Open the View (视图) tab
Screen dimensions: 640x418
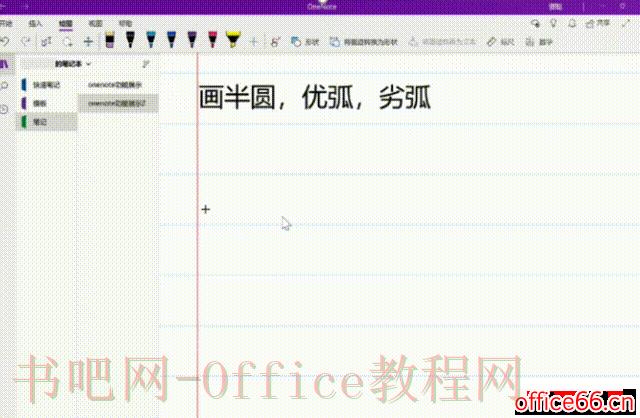95,24
